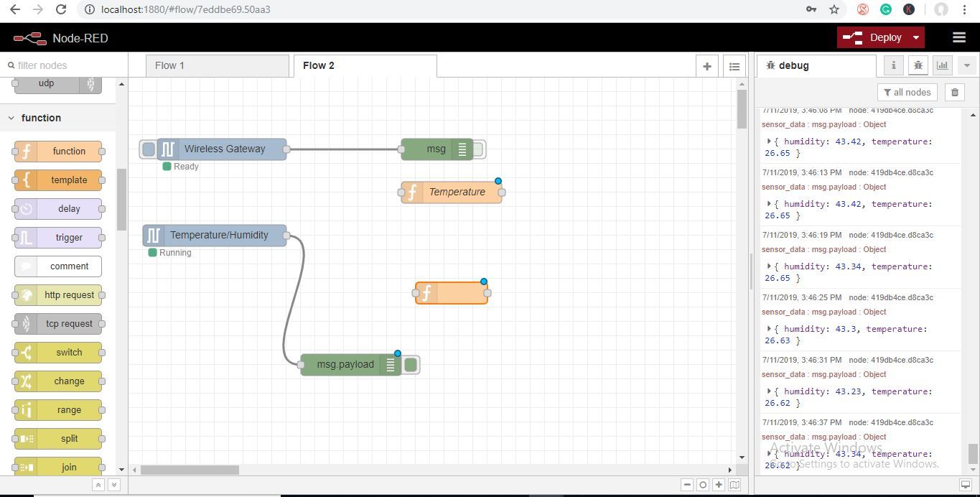
Task: Select the comment palette node
Action: click(x=58, y=266)
